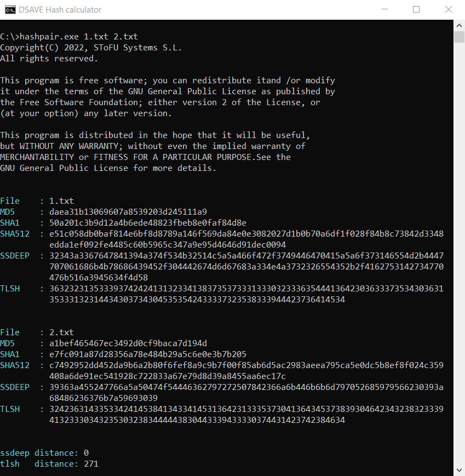Click the vertical scrollbar thumb
The height and width of the screenshot is (476, 465).
pos(460,37)
